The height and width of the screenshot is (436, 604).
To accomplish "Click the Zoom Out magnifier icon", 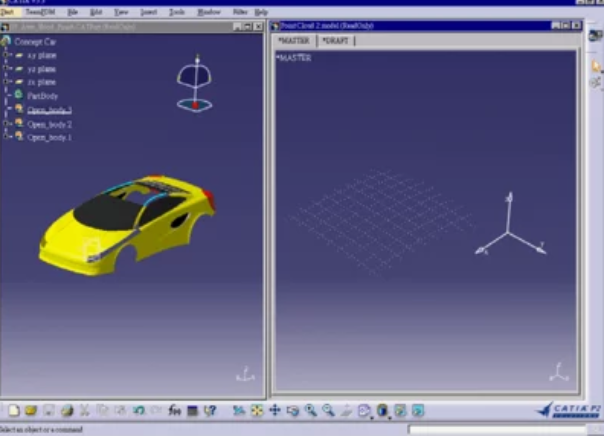I will tap(328, 410).
